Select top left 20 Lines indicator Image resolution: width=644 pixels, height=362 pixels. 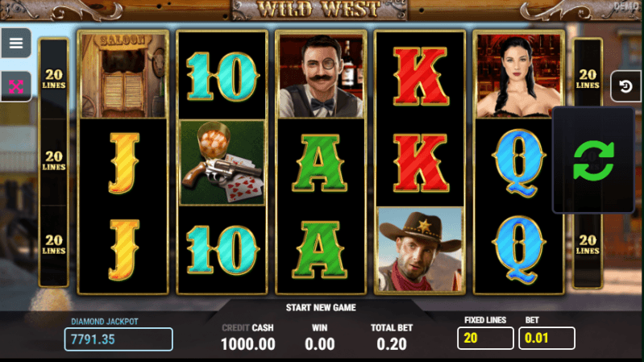(54, 78)
